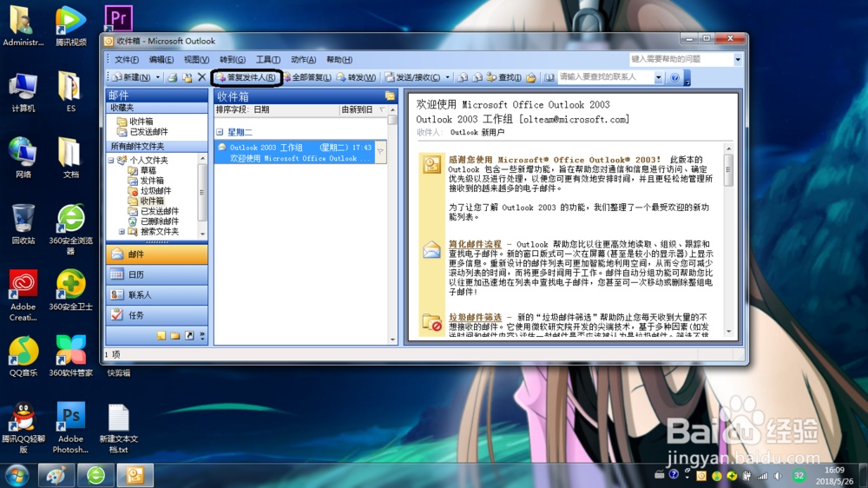868x488 pixels.
Task: Click the 请输入要查找的联系人 contact search field
Action: click(606, 77)
